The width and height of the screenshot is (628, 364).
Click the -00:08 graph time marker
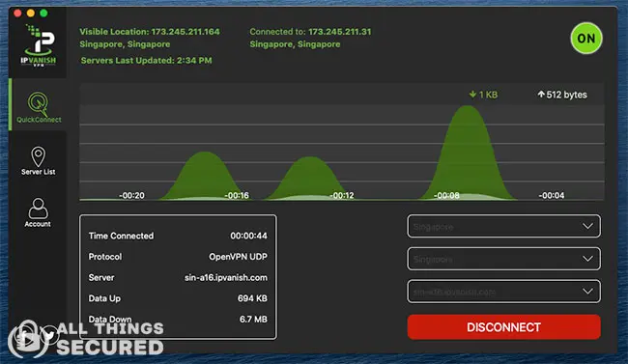pos(446,195)
